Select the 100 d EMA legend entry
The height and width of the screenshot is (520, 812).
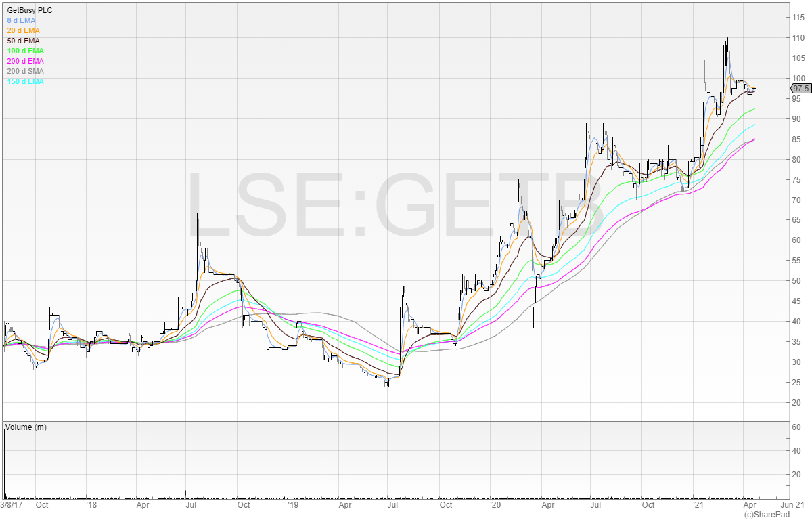click(x=25, y=51)
